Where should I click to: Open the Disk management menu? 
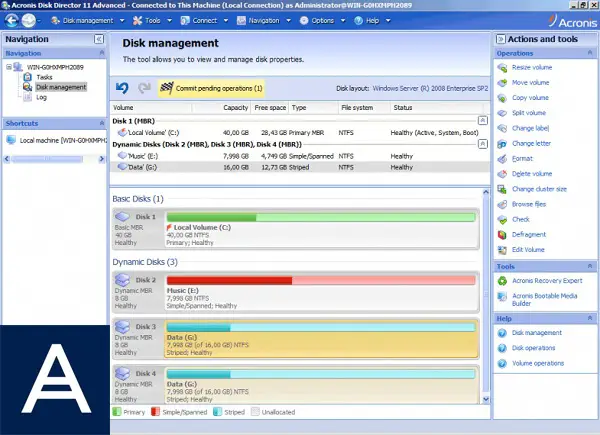click(x=88, y=21)
